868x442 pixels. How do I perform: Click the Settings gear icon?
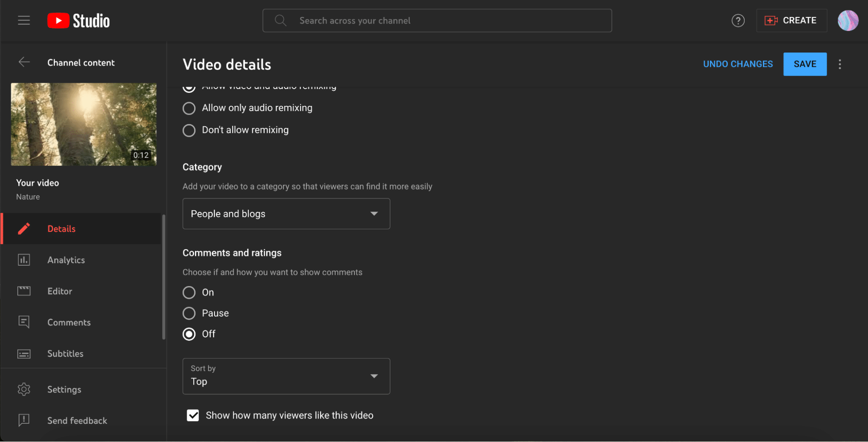pos(24,389)
